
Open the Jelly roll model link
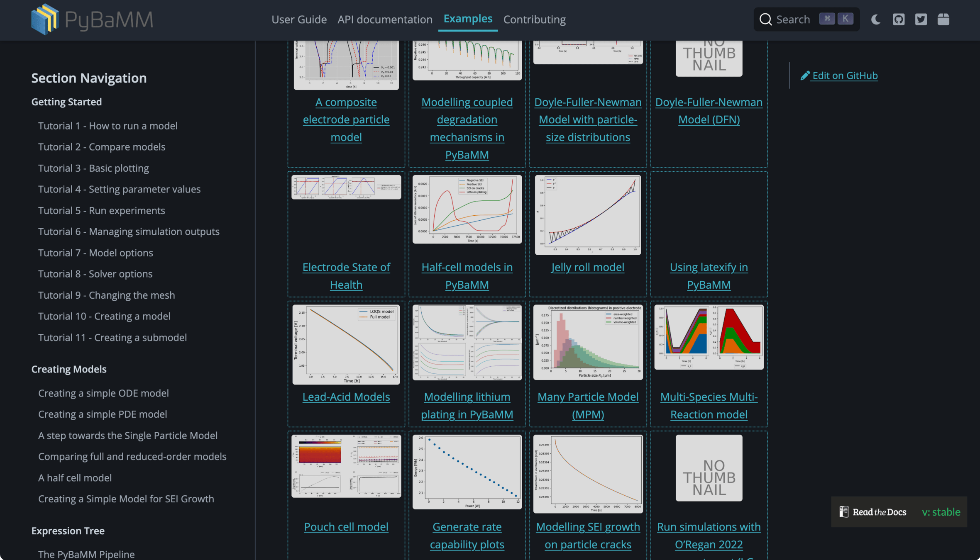pos(588,267)
